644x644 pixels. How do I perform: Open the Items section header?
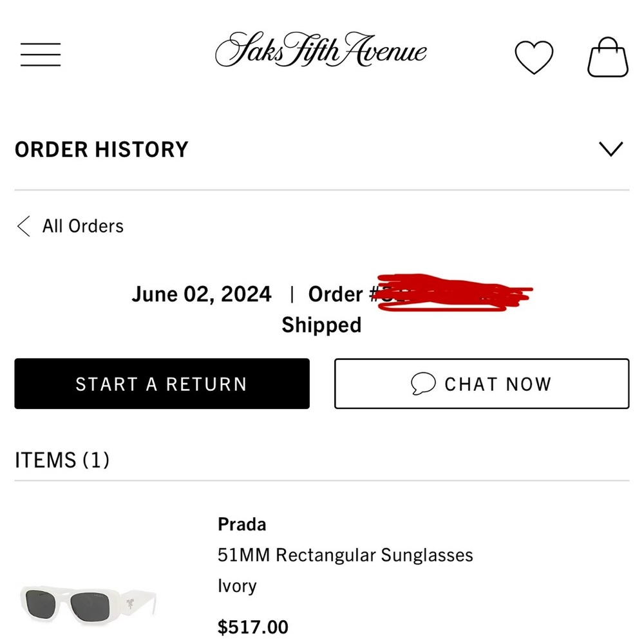click(x=62, y=459)
